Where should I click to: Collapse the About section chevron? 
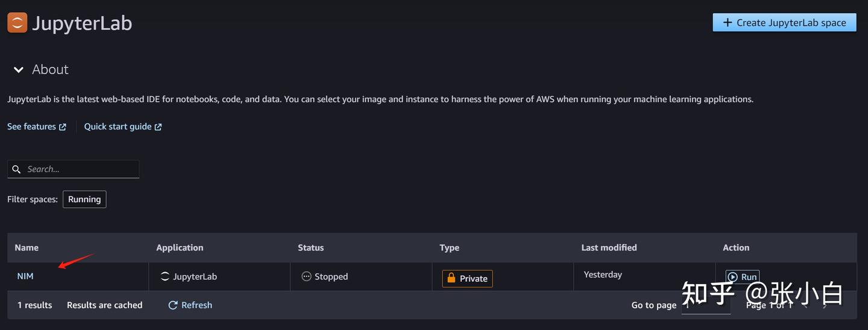(19, 70)
